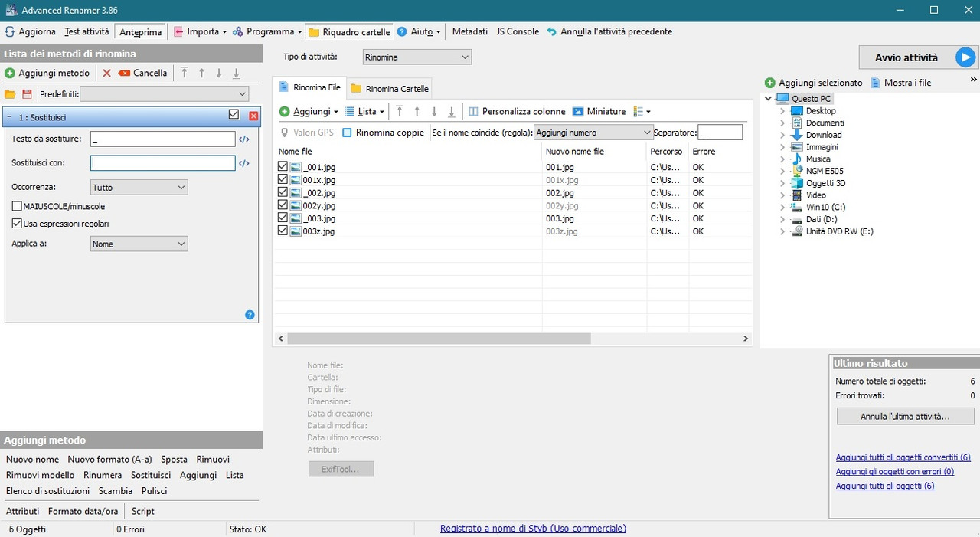This screenshot has width=980, height=537.
Task: Click green Aggiungi metodo plus icon
Action: click(x=10, y=73)
